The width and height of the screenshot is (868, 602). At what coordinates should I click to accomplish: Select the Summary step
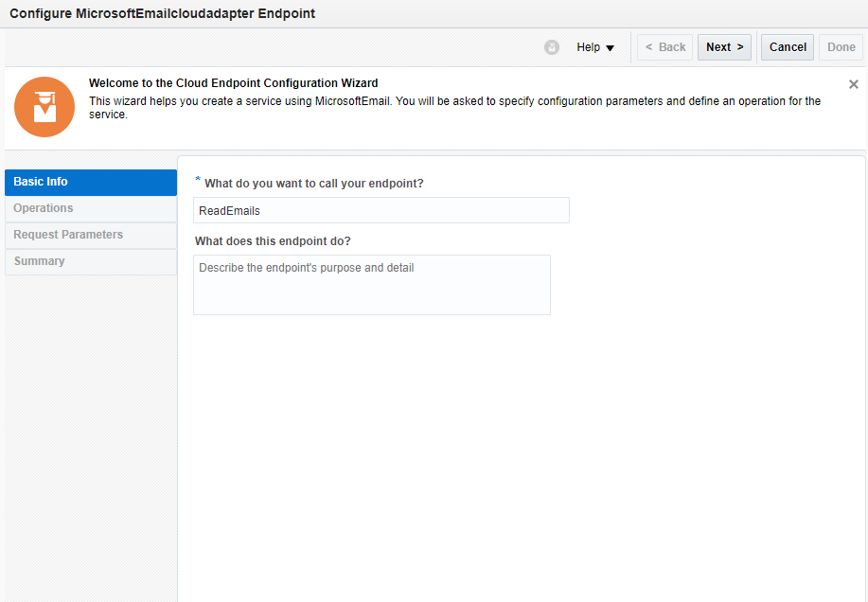point(91,261)
